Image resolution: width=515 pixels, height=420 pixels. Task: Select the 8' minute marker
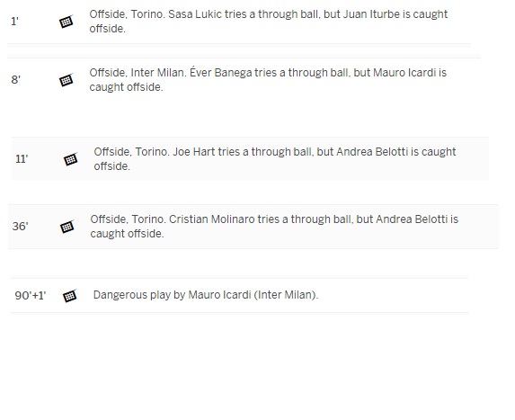tap(16, 80)
